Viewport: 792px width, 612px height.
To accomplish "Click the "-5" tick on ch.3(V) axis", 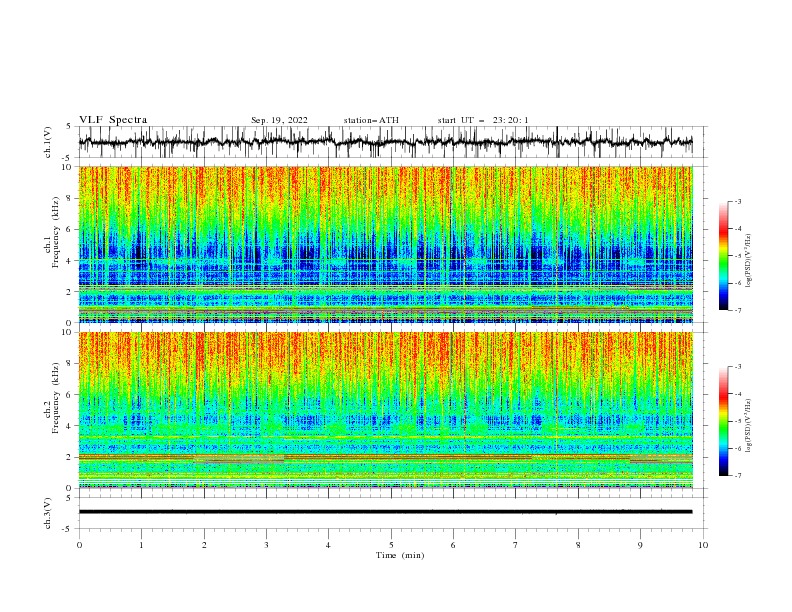I will pyautogui.click(x=68, y=529).
